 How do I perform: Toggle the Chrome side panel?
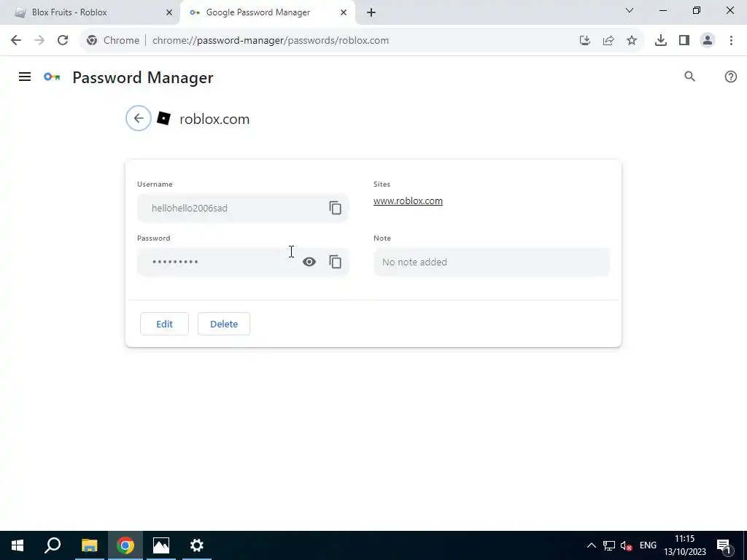[x=684, y=40]
